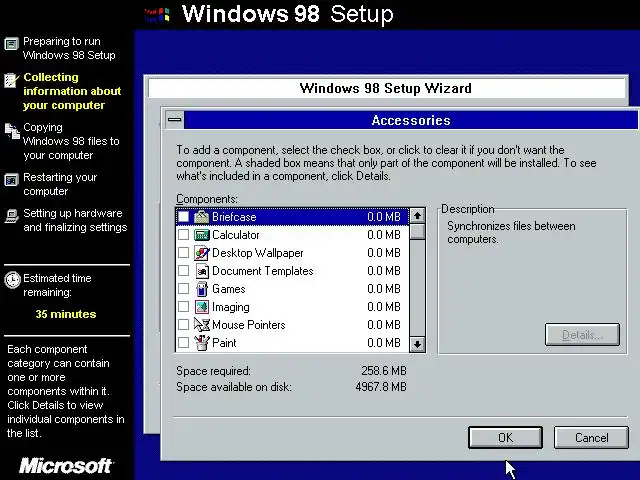The width and height of the screenshot is (640, 480).
Task: Enable the Briefcase checkbox
Action: pyautogui.click(x=183, y=217)
